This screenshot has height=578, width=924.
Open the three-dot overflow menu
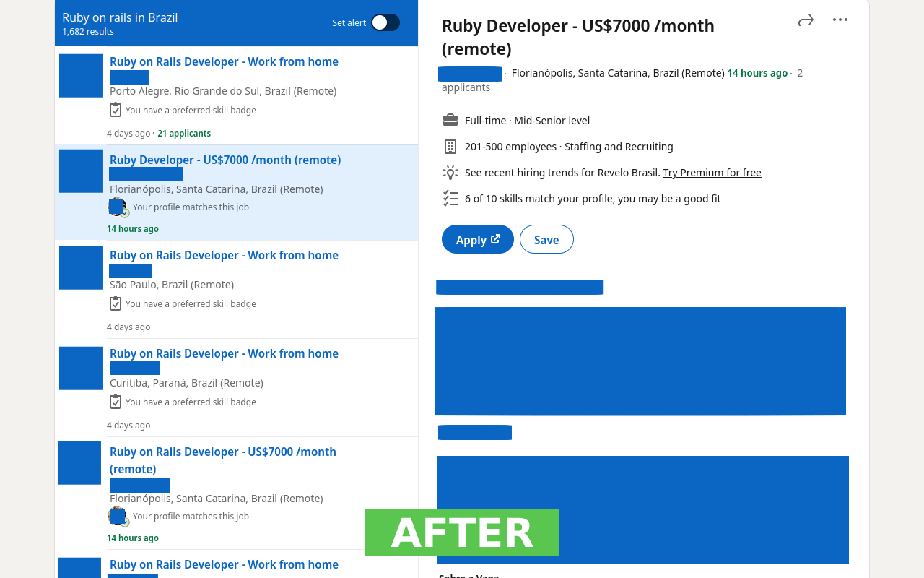pyautogui.click(x=840, y=20)
